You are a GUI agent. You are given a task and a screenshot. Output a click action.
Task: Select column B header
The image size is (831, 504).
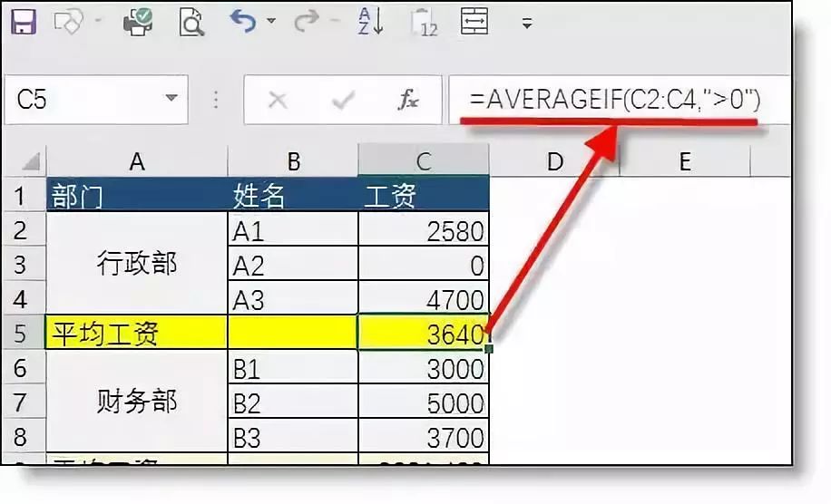(293, 161)
